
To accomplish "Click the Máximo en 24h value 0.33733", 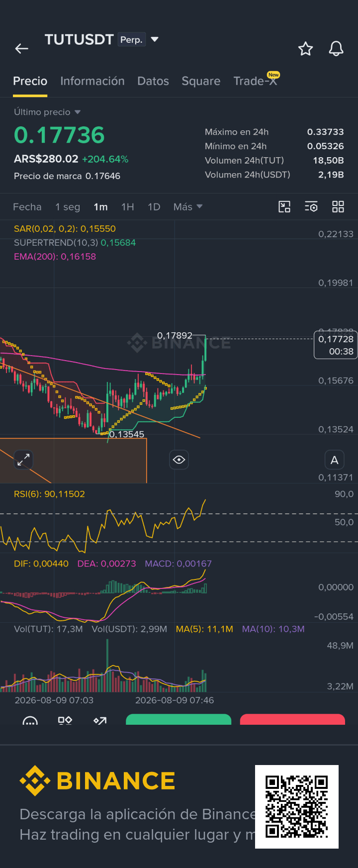I will tap(325, 132).
